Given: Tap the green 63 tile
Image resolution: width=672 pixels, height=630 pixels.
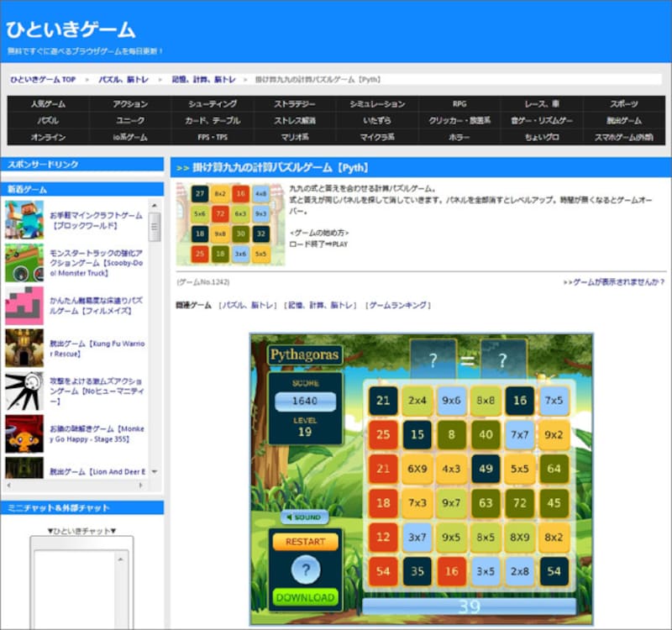Looking at the screenshot, I should pos(486,503).
